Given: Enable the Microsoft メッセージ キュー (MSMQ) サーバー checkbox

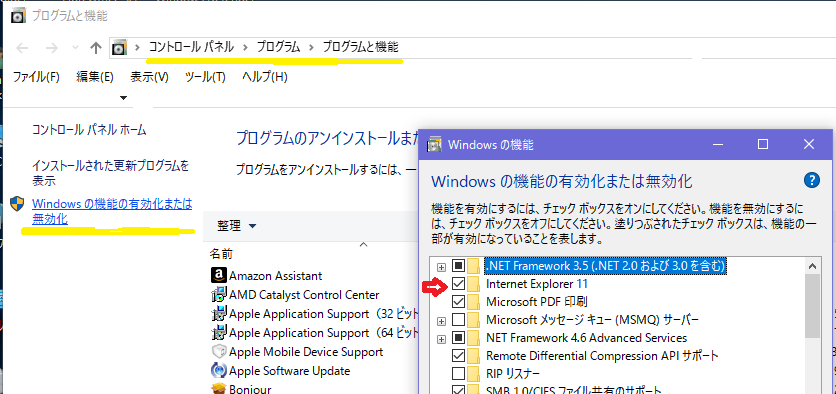Looking at the screenshot, I should tap(459, 320).
